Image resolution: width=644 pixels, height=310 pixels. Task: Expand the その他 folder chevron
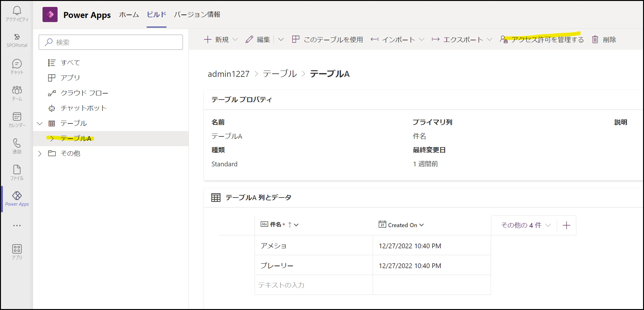pos(40,154)
